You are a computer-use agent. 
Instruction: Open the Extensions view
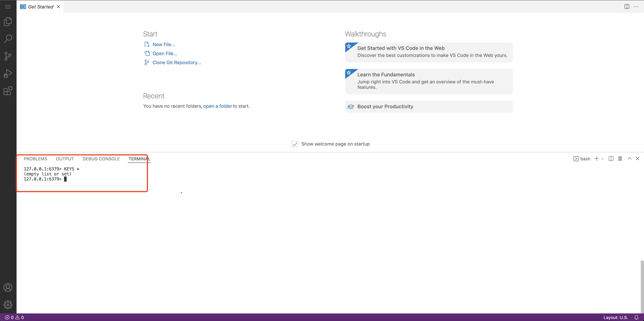8,91
